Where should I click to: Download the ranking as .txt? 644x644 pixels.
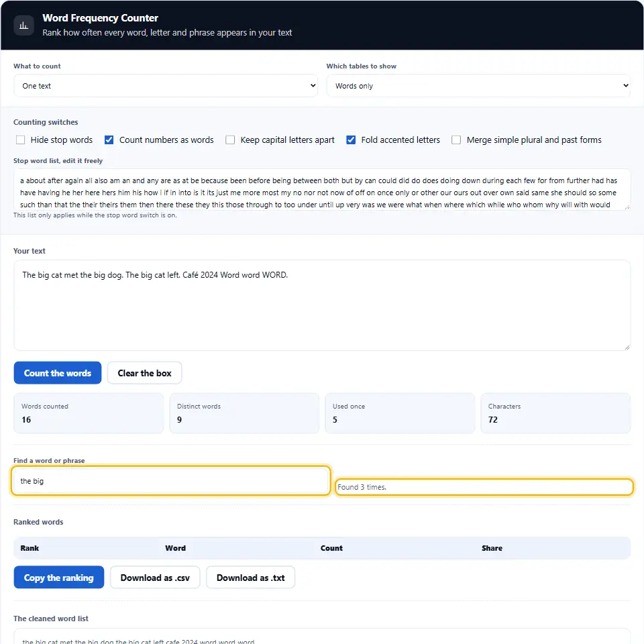point(250,578)
